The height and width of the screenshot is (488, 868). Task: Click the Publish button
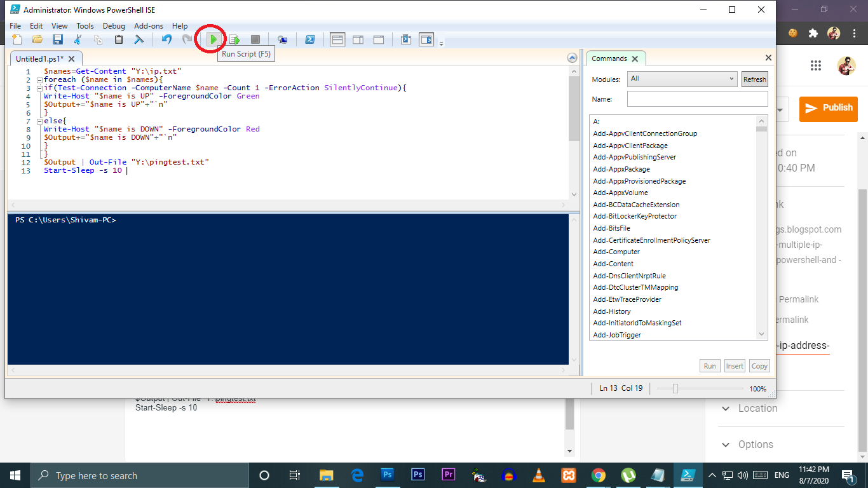coord(828,109)
